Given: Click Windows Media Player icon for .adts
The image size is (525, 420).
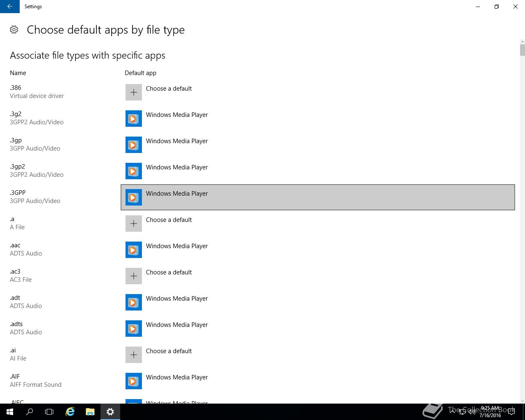Looking at the screenshot, I should 134,329.
